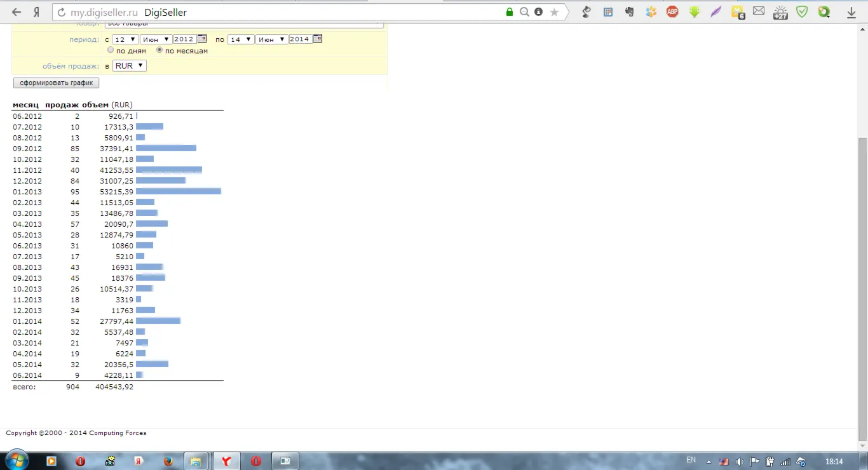Expand the end month dropdown 'Июн'
Viewport: 868px width, 470px height.
click(x=272, y=39)
